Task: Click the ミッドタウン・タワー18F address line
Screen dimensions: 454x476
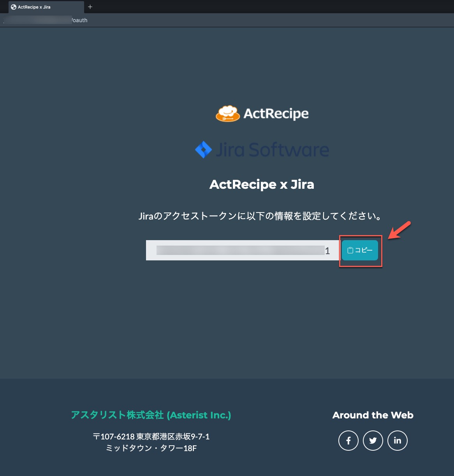Action: 151,448
